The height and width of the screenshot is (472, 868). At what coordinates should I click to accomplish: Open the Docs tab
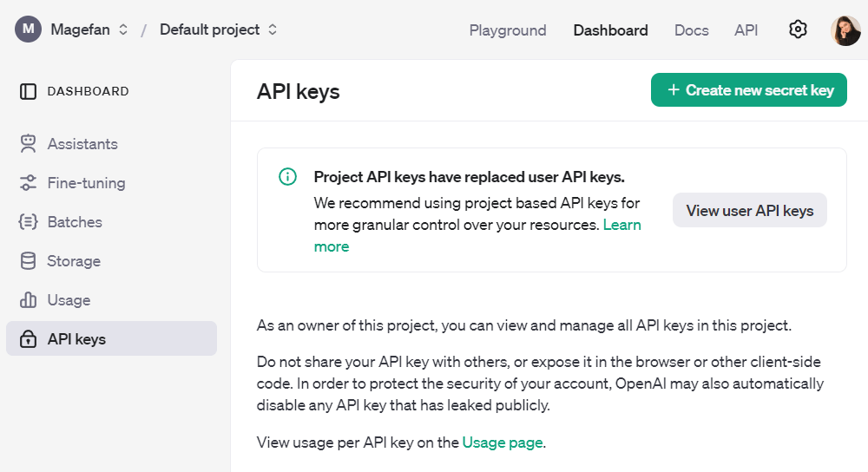click(x=692, y=29)
